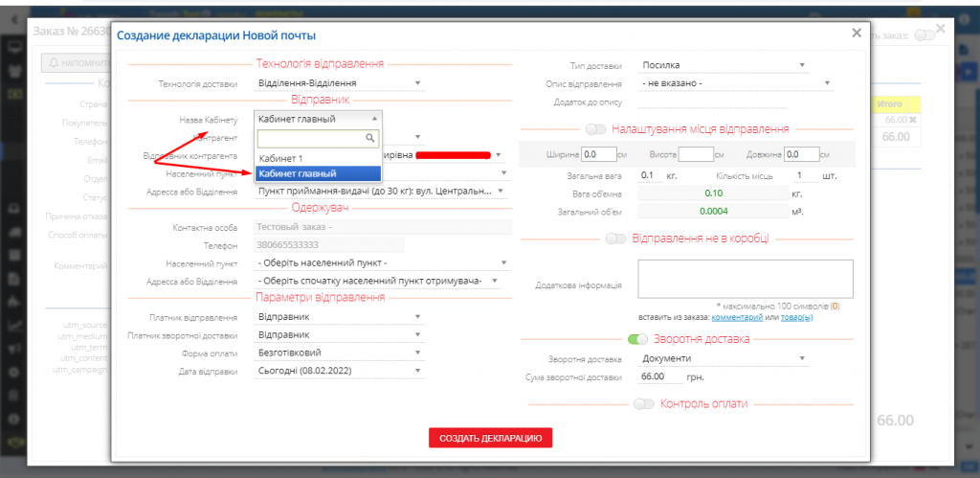The height and width of the screenshot is (478, 980).
Task: Click the info icon in left sidebar
Action: click(13, 418)
